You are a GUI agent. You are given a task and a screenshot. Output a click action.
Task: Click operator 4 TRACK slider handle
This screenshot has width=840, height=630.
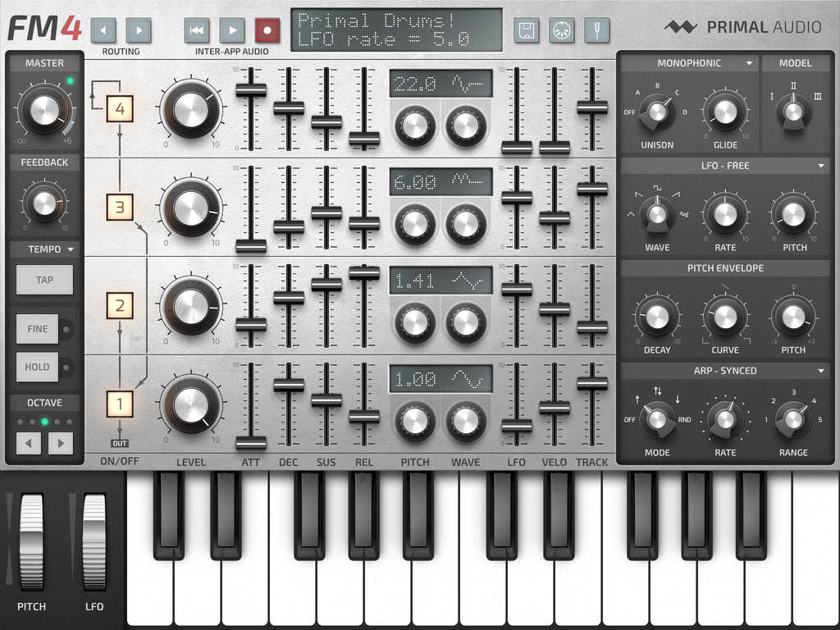592,107
